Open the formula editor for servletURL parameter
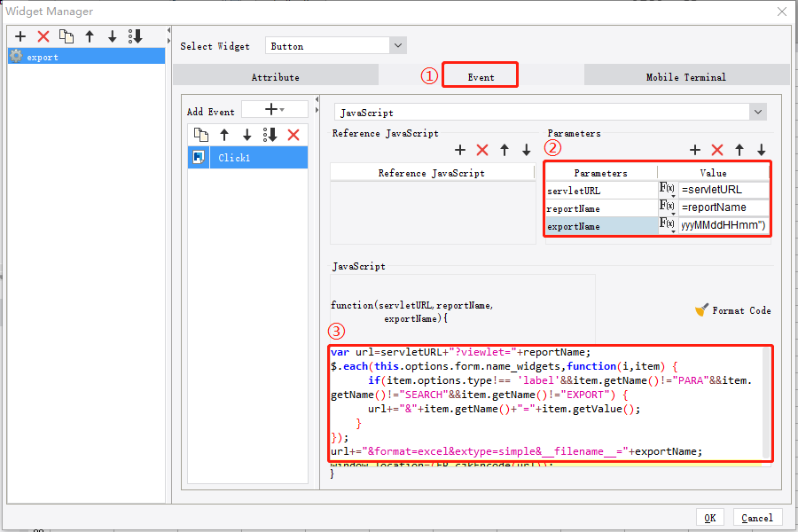Screen dimensions: 798x532 tap(667, 189)
